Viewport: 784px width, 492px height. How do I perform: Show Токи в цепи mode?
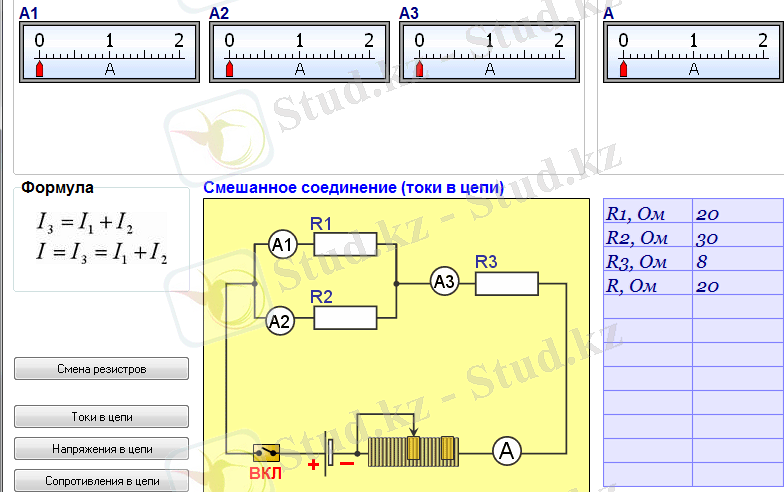101,416
